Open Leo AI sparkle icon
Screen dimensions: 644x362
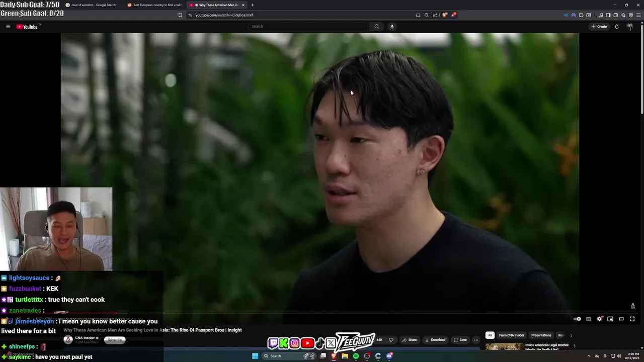click(623, 15)
